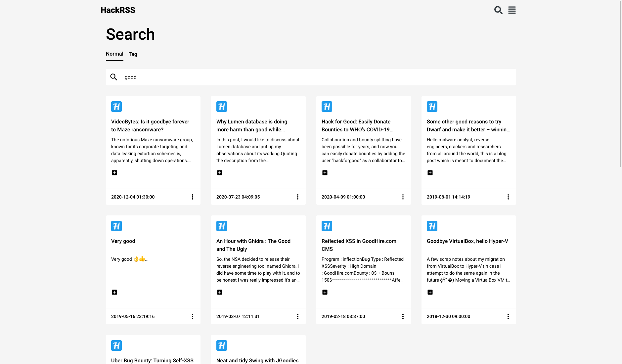The width and height of the screenshot is (622, 364).
Task: Click the feed logo on the Dwarf card
Action: pos(432,107)
